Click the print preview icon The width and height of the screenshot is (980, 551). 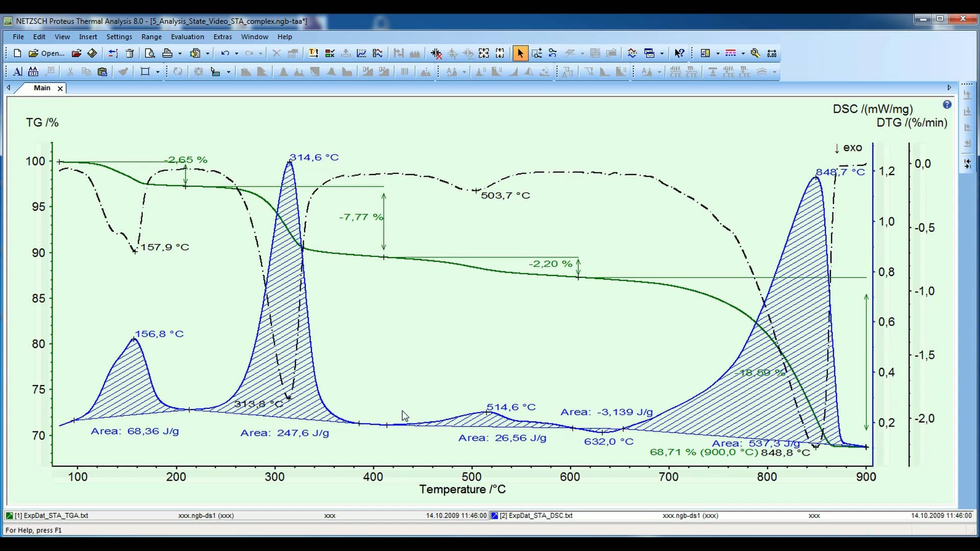click(150, 53)
